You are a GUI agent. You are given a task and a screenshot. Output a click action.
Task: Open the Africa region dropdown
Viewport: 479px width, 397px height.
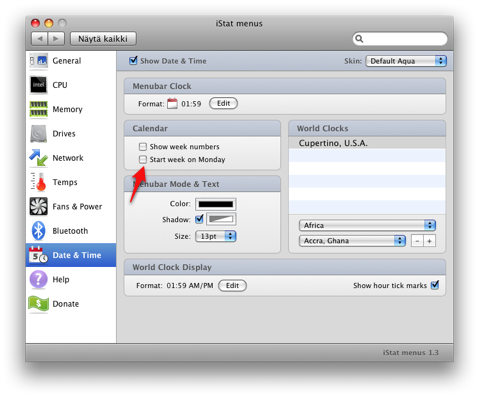tap(367, 225)
